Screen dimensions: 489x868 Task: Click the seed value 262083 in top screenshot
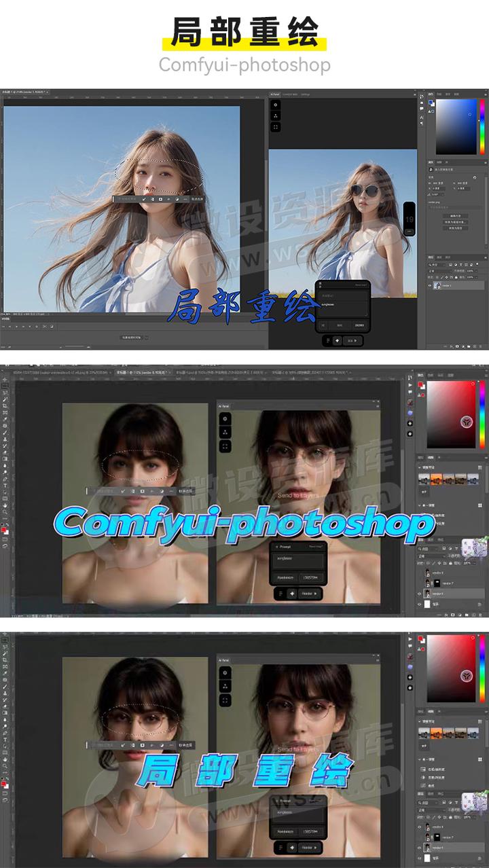coord(360,325)
